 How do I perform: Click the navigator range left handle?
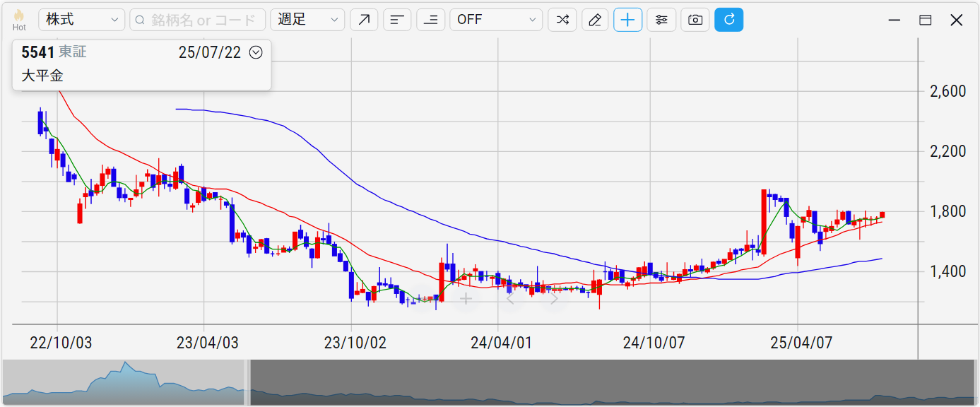tap(247, 382)
